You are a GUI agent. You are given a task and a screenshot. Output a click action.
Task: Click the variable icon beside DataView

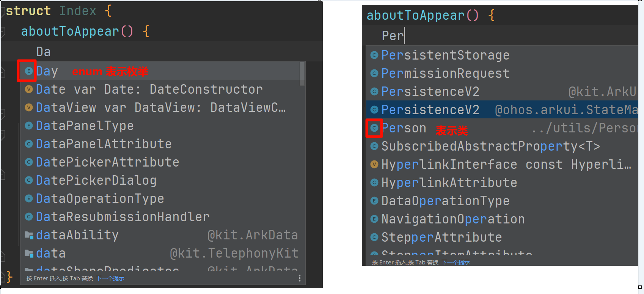pos(28,107)
